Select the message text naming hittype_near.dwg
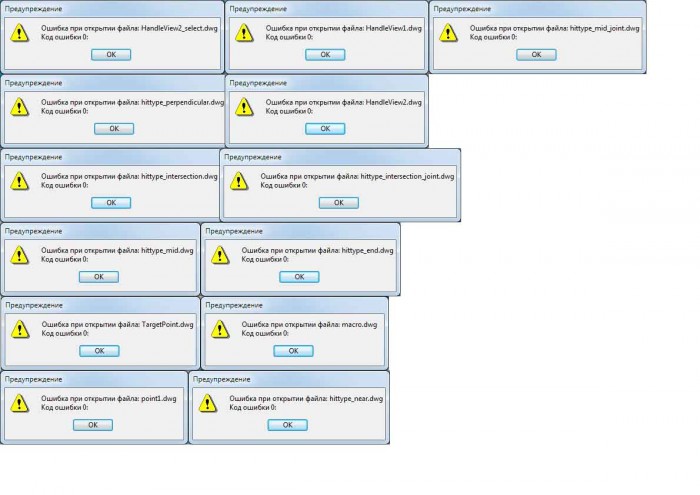 [306, 399]
